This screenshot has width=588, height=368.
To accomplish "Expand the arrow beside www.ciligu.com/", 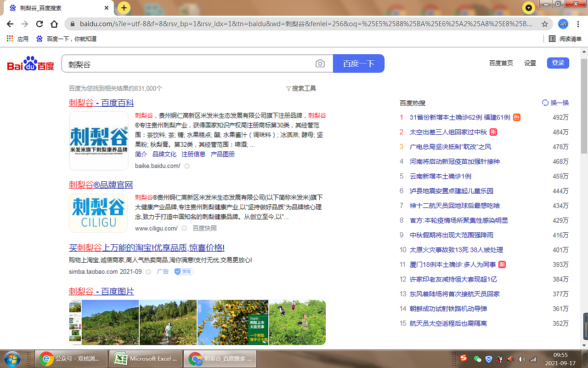I will click(x=184, y=229).
